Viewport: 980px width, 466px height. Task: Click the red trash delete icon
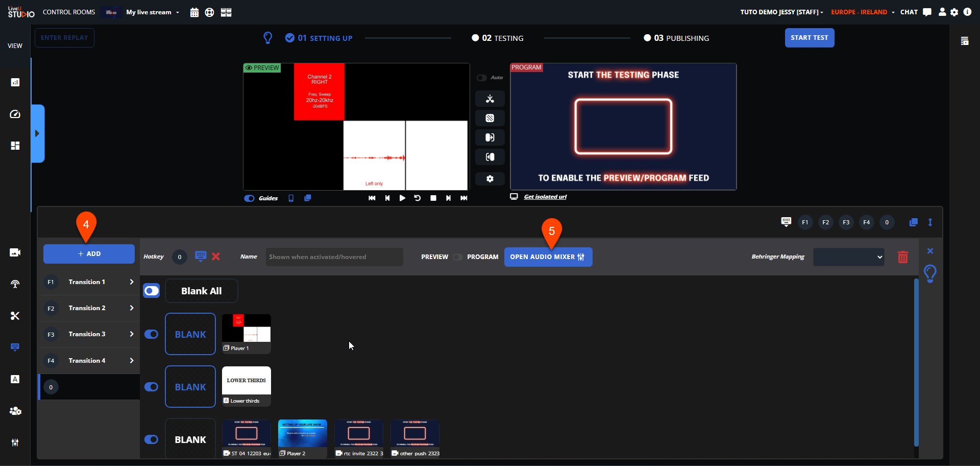tap(902, 257)
